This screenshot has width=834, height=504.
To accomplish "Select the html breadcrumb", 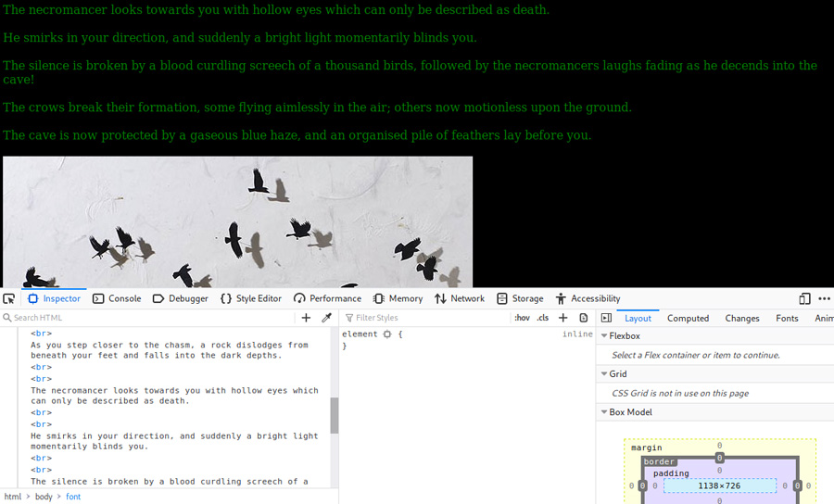I will 13,497.
